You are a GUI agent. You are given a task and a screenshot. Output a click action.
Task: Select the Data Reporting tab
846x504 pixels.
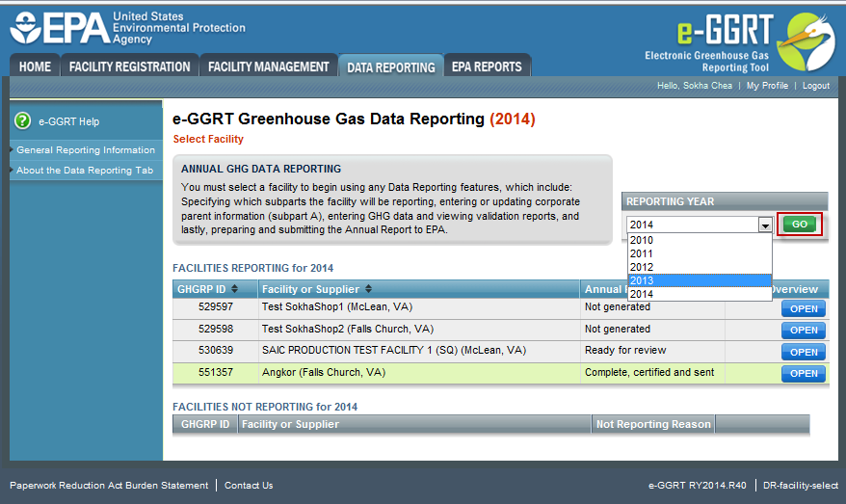pos(390,67)
